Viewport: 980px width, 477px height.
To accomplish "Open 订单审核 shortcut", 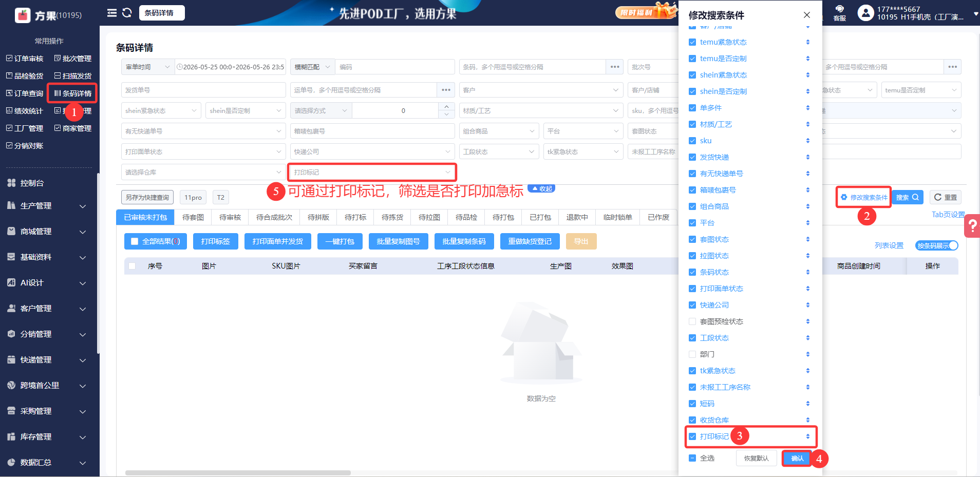I will pyautogui.click(x=25, y=59).
